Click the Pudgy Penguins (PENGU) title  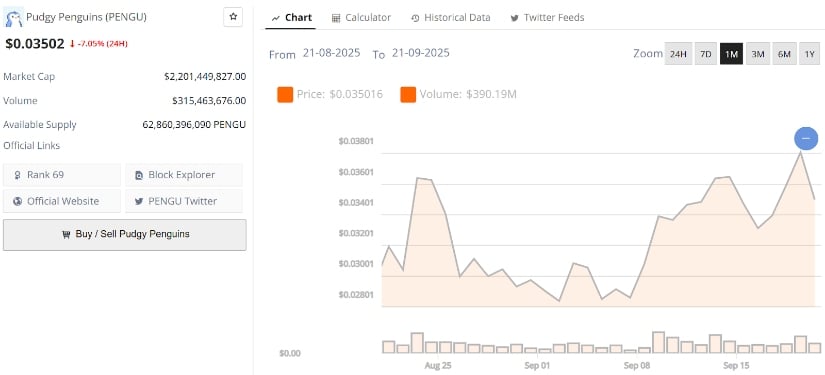click(86, 17)
